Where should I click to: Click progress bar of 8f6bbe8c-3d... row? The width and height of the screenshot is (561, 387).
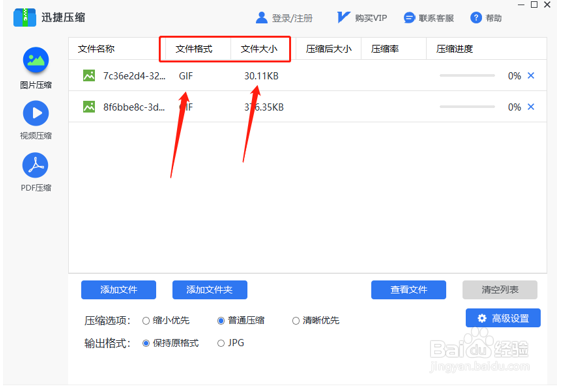467,107
